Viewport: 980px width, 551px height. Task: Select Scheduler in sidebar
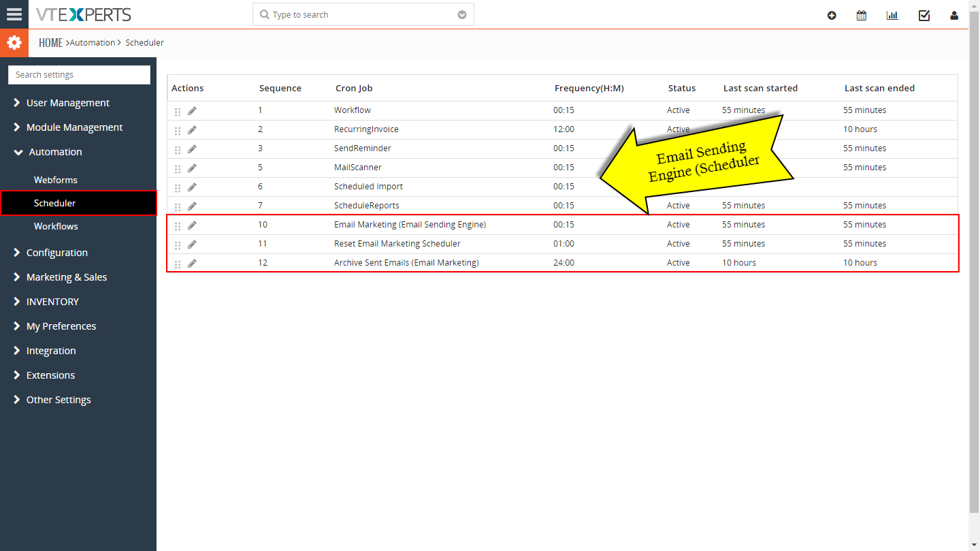(78, 203)
